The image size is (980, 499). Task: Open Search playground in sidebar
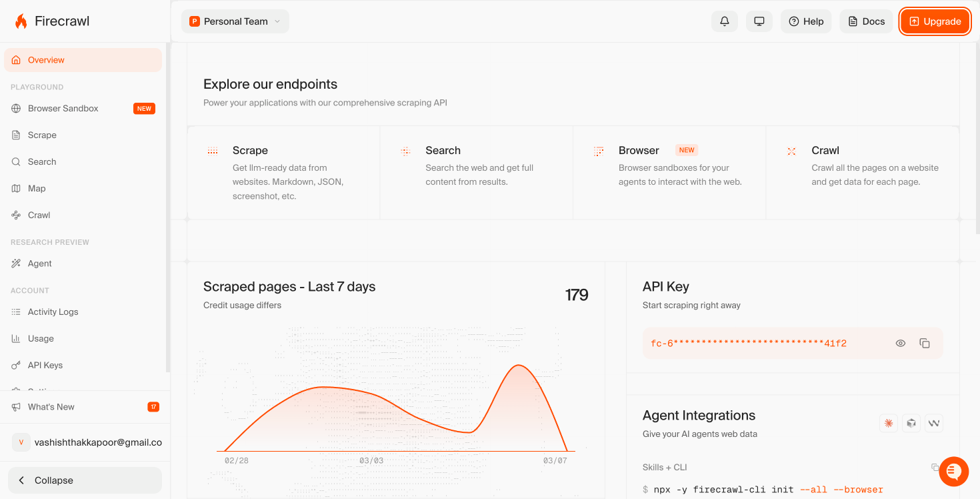tap(83, 161)
